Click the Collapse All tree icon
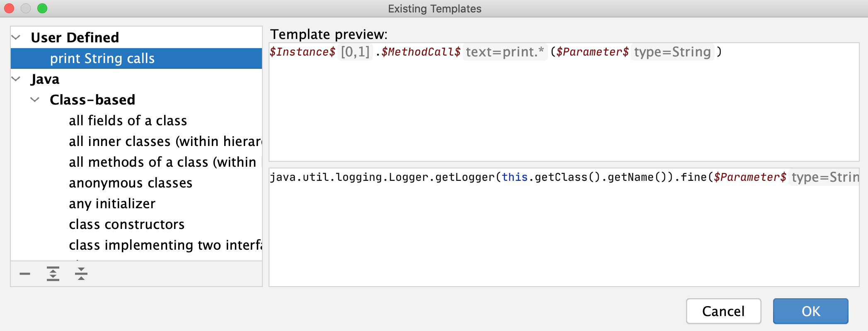 [81, 274]
